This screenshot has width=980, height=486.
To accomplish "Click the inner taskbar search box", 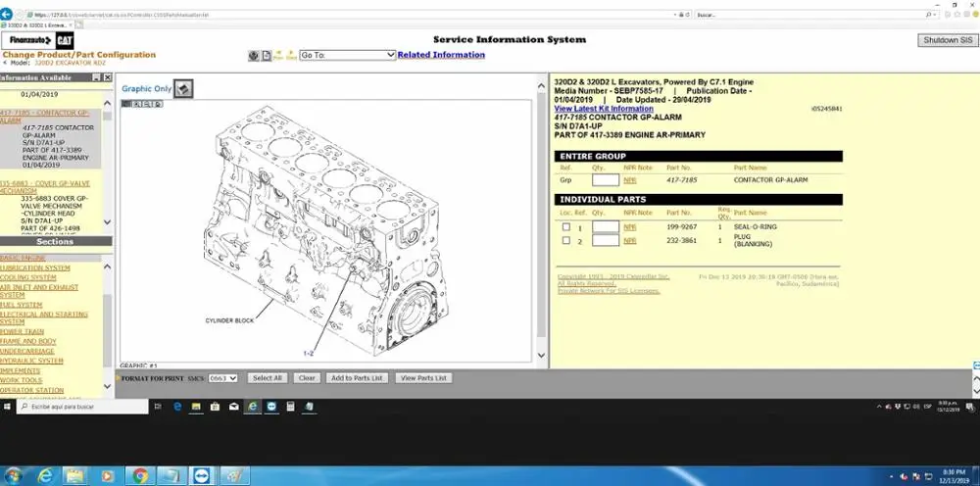I will tap(83, 407).
